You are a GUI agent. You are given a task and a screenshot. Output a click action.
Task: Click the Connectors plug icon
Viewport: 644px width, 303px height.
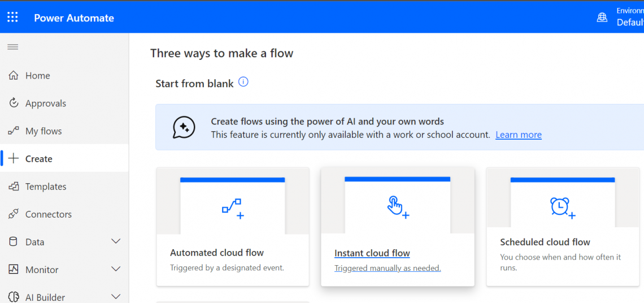tap(14, 214)
